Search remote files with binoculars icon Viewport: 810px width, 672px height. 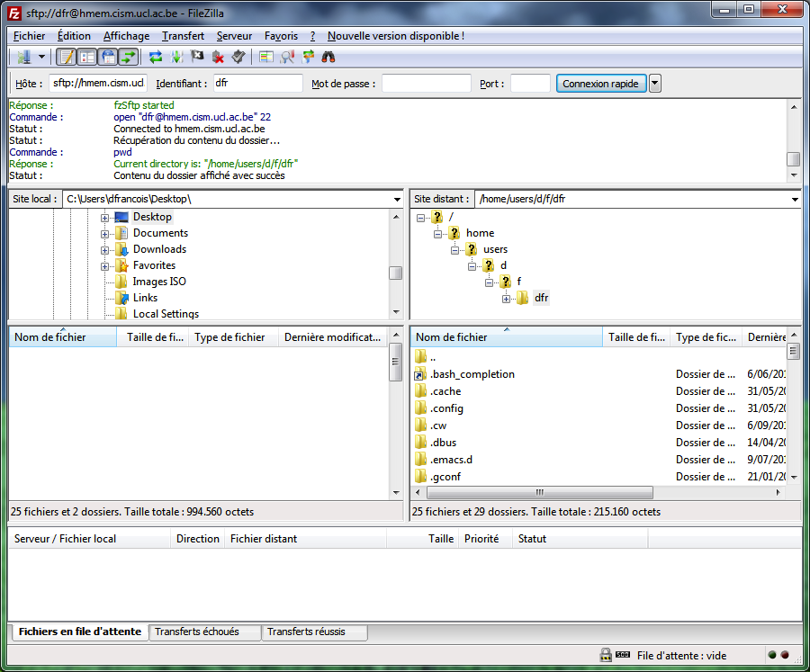pyautogui.click(x=328, y=57)
